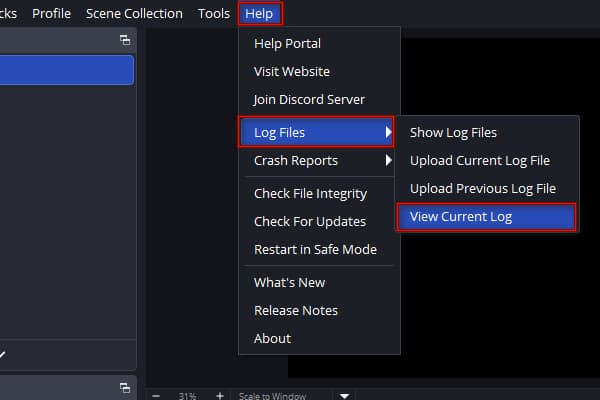Choose Visit Website from Help menu
The image size is (600, 400).
point(319,72)
